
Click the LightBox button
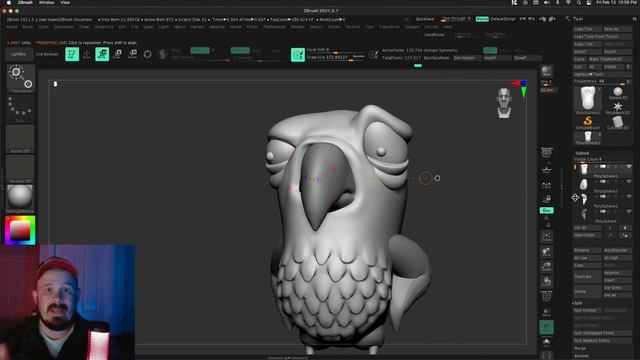[x=19, y=54]
